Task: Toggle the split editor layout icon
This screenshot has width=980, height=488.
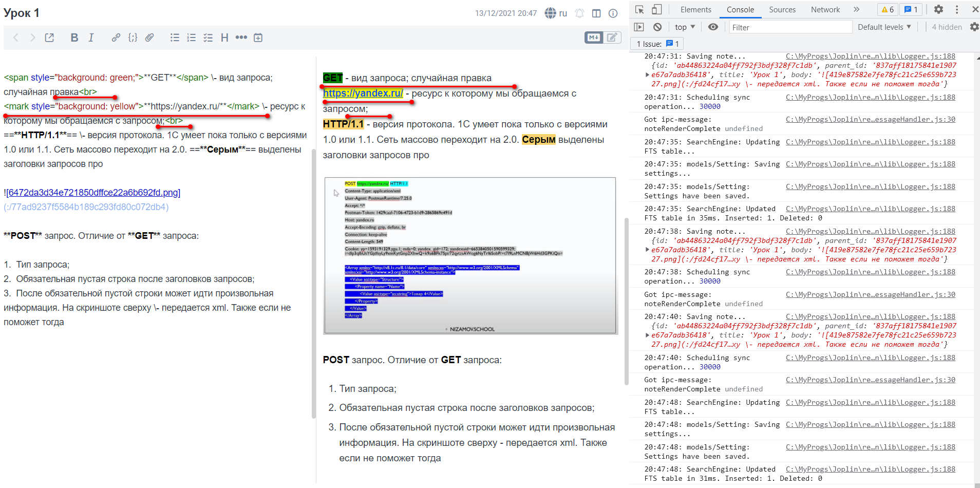Action: pos(596,13)
